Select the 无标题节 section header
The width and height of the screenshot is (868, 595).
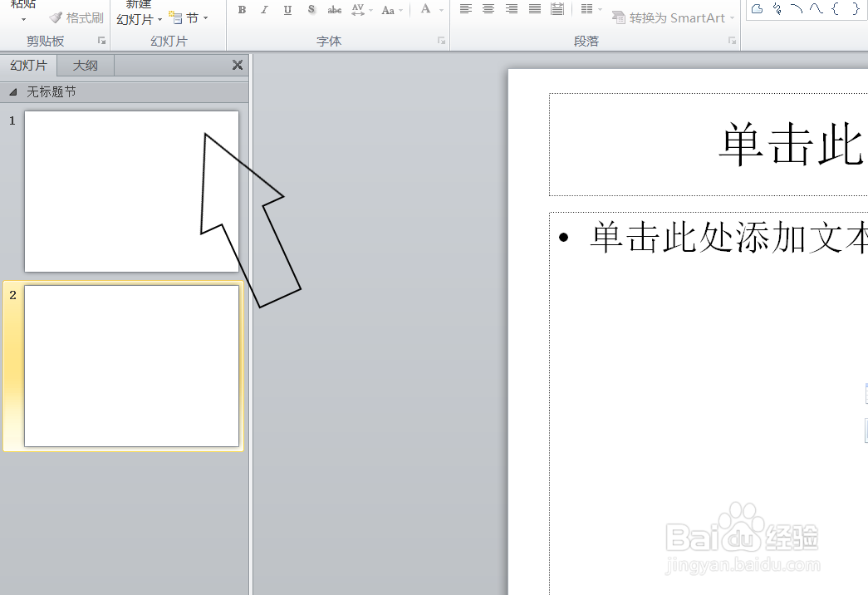[x=124, y=92]
